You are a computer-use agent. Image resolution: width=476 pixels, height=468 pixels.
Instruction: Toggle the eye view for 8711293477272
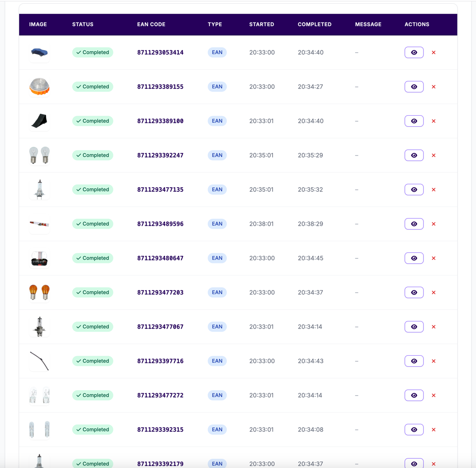point(414,395)
